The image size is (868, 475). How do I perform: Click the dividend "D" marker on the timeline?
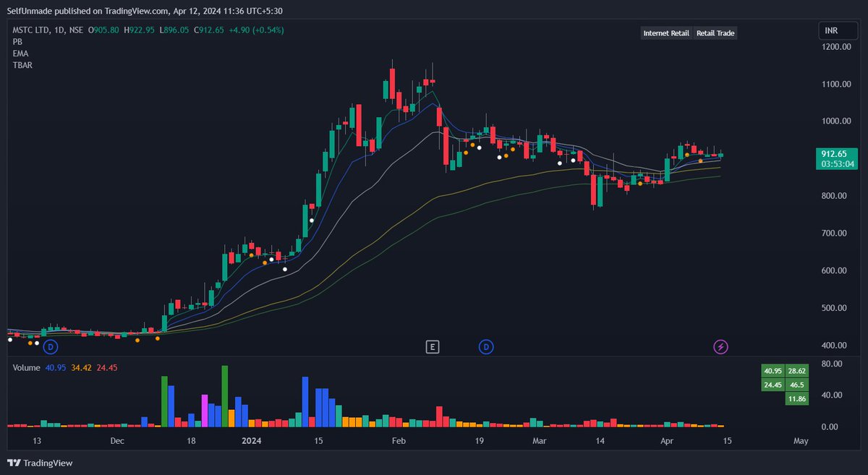point(486,346)
